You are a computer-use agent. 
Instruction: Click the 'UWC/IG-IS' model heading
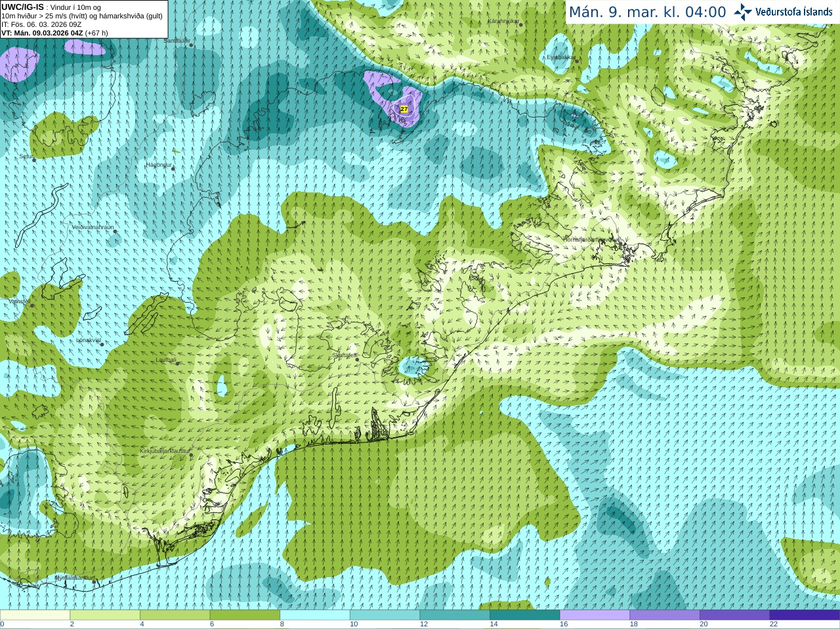coord(22,7)
